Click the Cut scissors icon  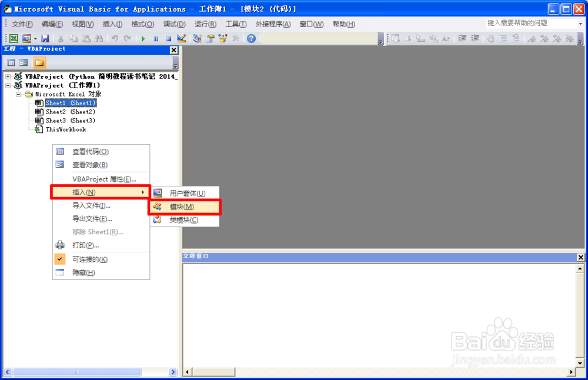pos(61,38)
